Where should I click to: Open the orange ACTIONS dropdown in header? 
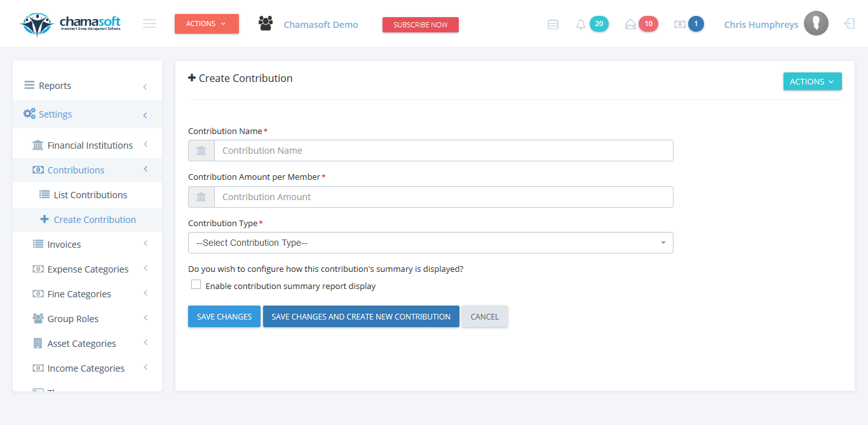point(207,24)
